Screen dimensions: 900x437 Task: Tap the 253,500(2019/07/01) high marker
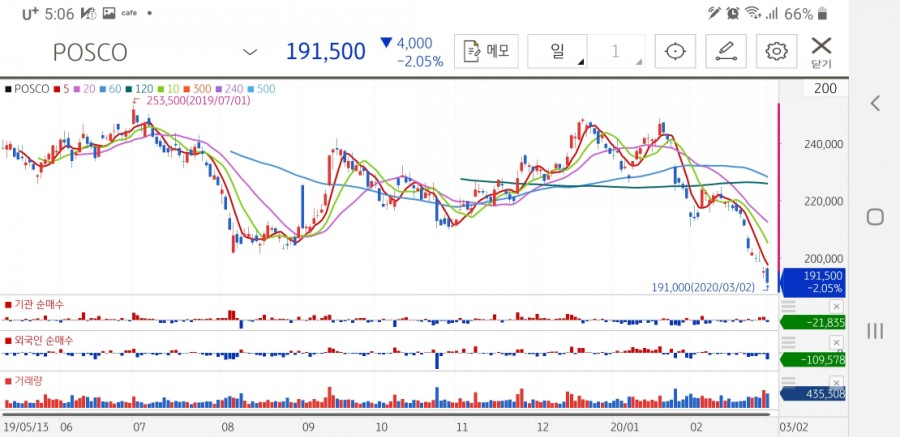click(199, 100)
